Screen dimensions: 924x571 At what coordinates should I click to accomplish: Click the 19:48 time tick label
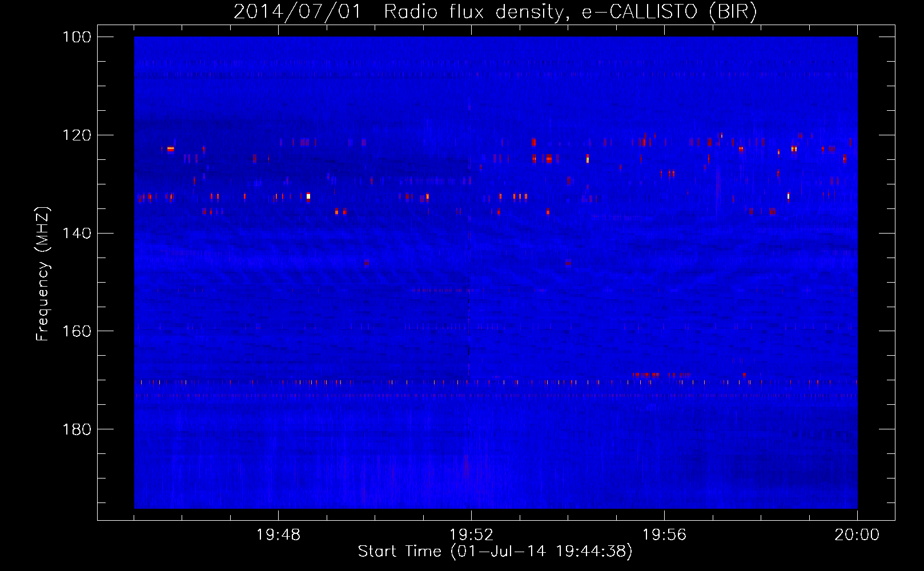click(278, 535)
